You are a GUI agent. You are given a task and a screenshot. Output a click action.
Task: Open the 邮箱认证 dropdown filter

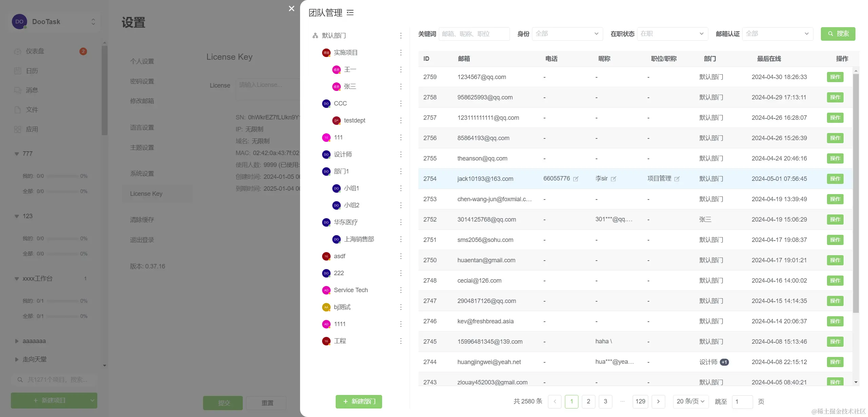[777, 34]
